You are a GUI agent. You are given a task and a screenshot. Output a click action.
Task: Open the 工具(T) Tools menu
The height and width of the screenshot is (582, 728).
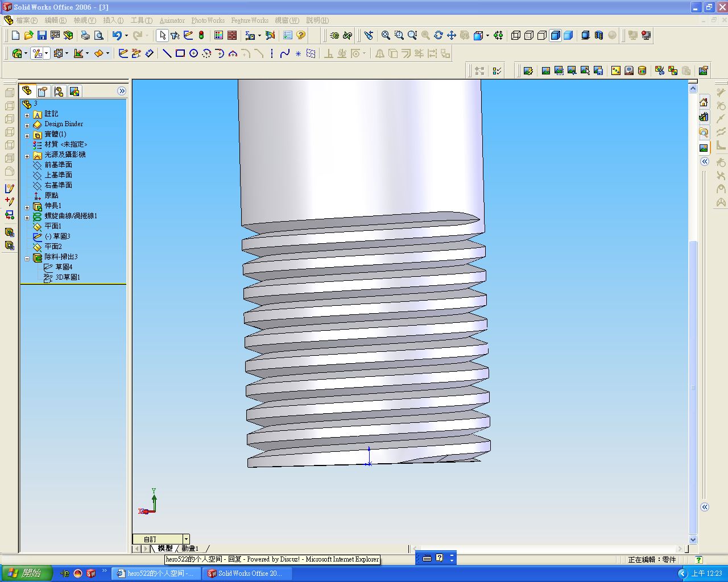point(142,20)
